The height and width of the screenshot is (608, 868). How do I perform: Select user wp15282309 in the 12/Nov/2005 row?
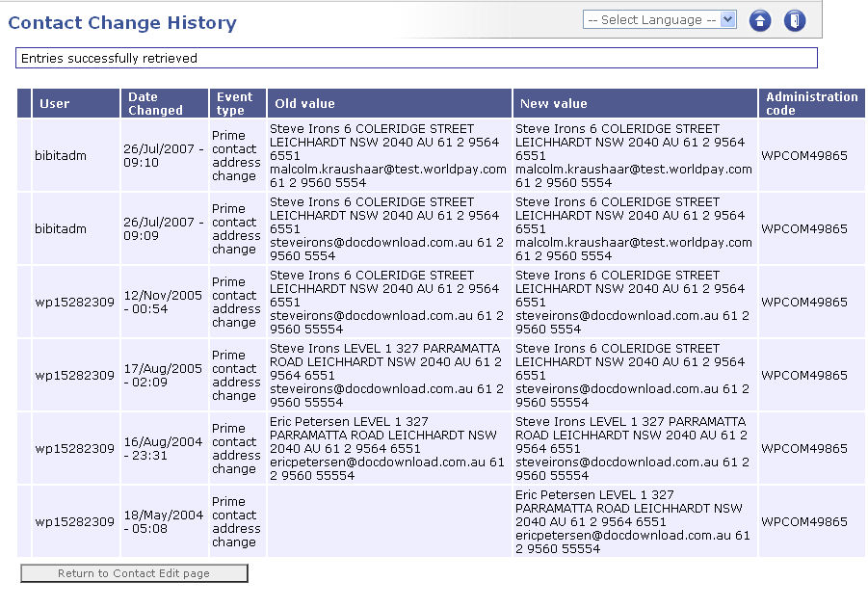point(75,303)
